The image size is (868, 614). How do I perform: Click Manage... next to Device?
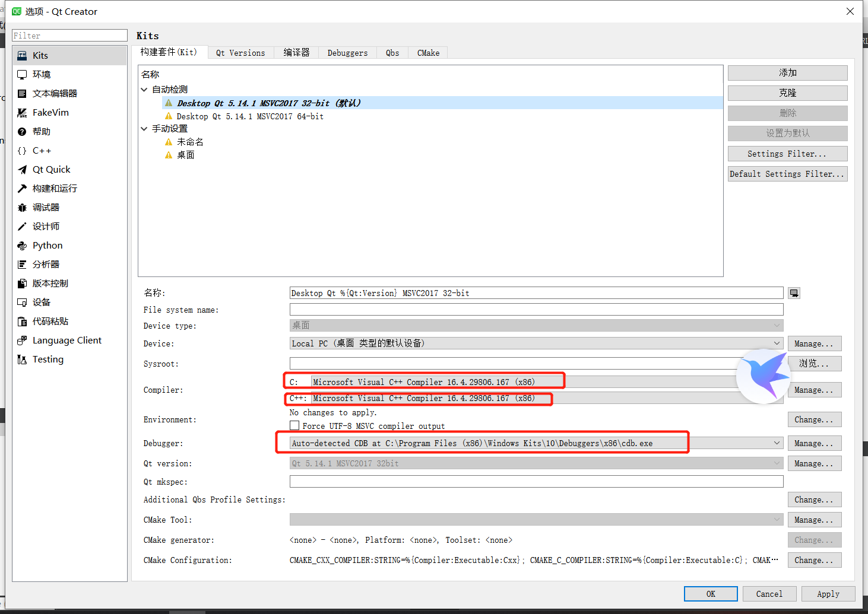(815, 343)
